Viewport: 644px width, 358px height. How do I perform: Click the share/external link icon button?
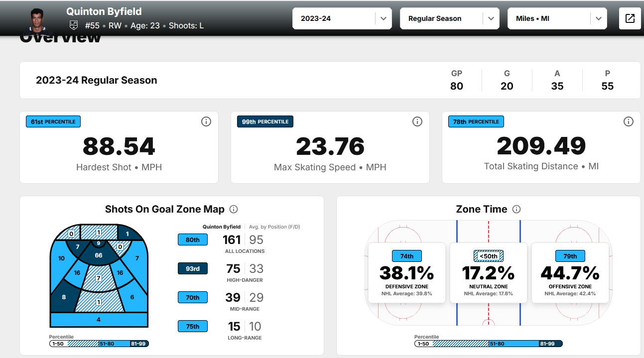pyautogui.click(x=630, y=18)
